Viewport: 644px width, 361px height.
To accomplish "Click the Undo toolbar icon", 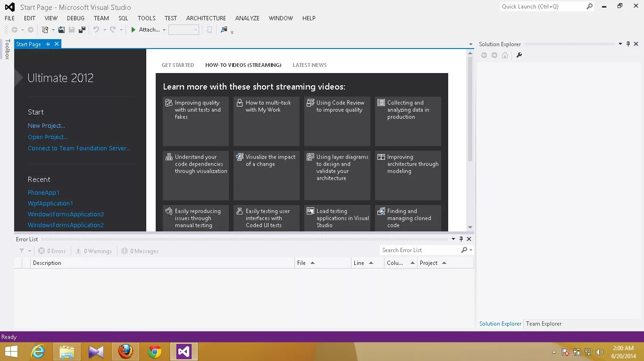I will (96, 30).
